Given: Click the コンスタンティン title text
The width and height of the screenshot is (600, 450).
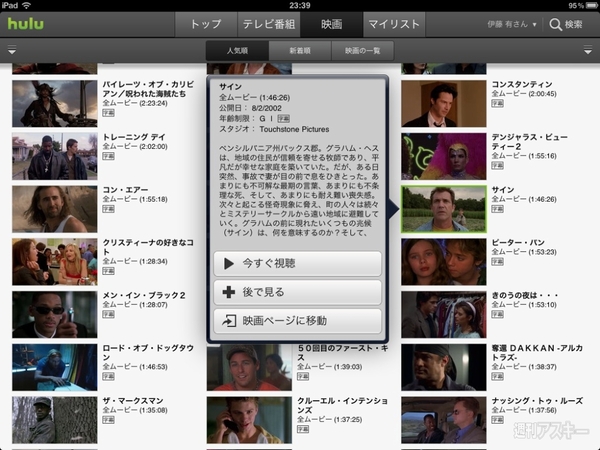Looking at the screenshot, I should point(522,84).
